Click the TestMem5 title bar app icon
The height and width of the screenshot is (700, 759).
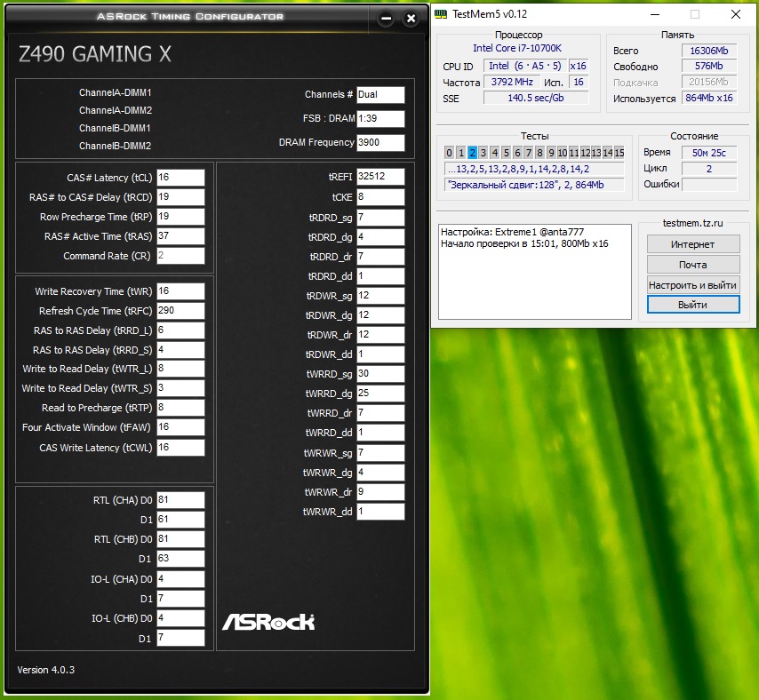click(x=441, y=14)
